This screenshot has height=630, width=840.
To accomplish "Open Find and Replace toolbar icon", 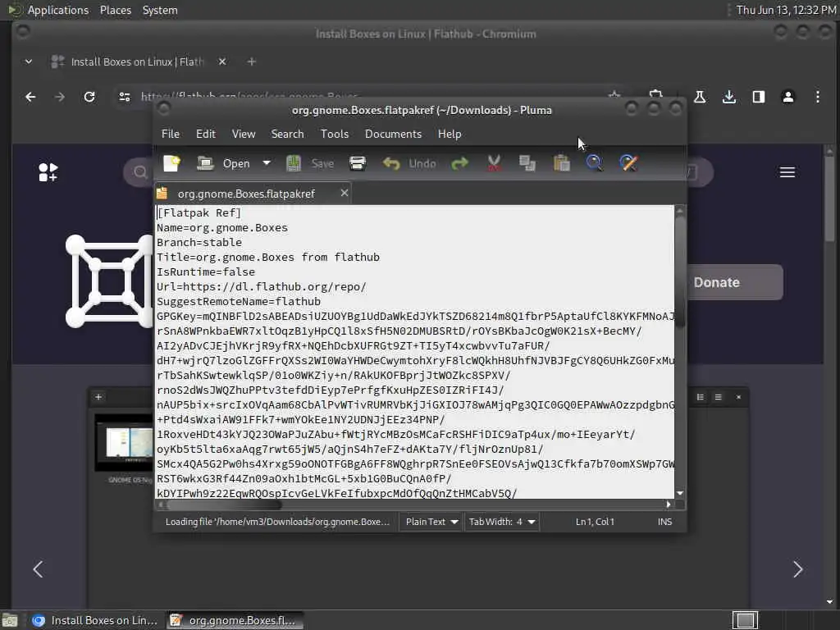I will 628,163.
